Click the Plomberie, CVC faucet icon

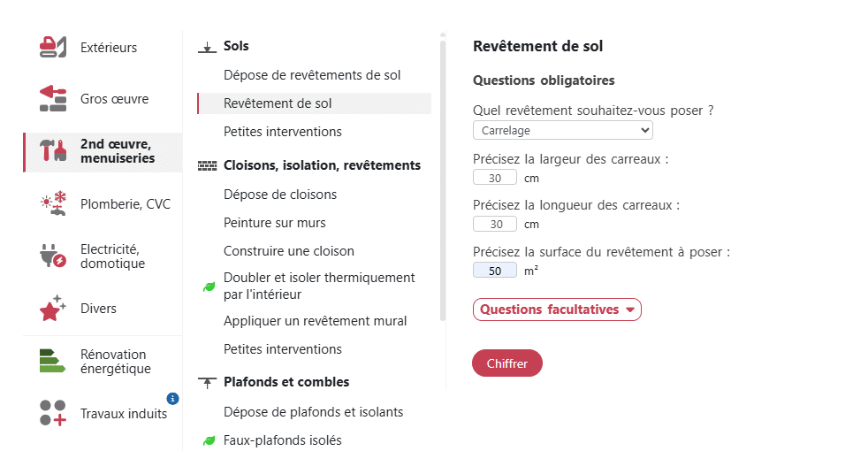coord(53,203)
